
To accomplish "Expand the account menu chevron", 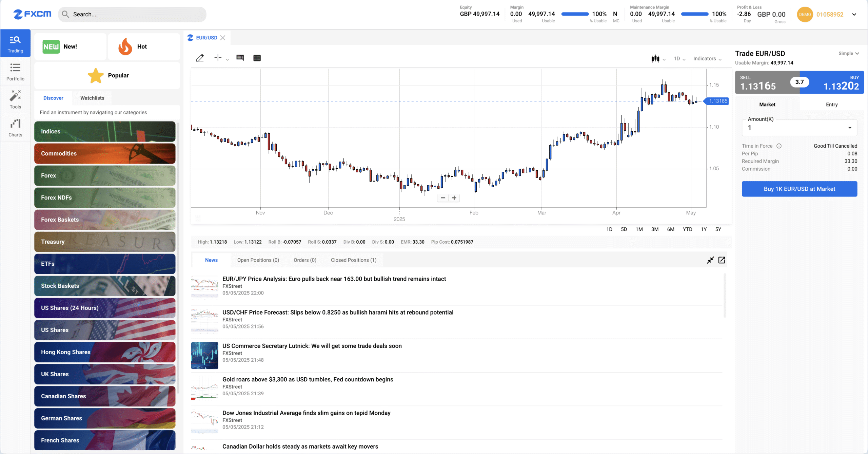I will [x=854, y=14].
